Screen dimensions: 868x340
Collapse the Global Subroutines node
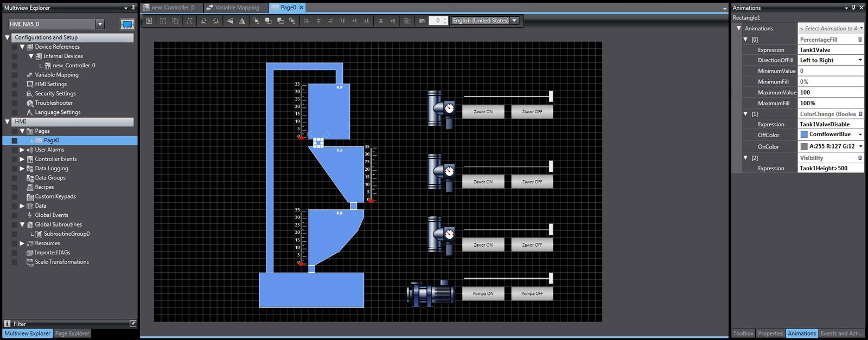tap(22, 224)
